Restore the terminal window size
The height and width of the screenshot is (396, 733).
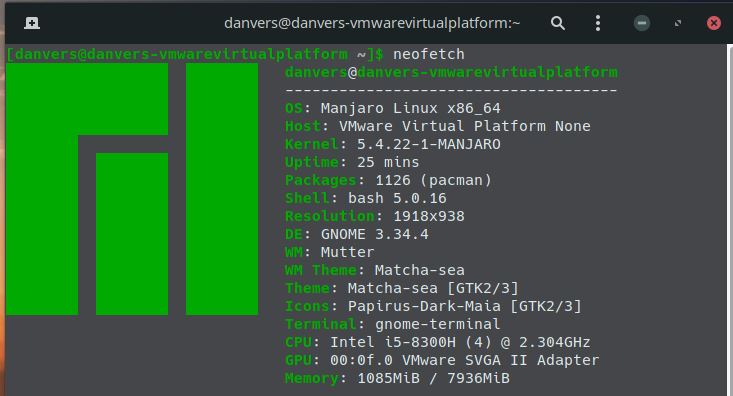(678, 23)
